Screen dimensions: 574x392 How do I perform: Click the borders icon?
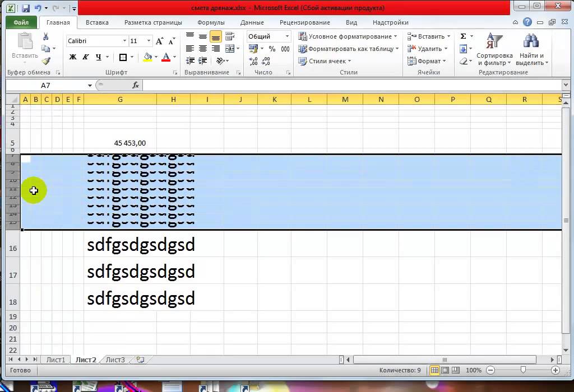tap(123, 57)
